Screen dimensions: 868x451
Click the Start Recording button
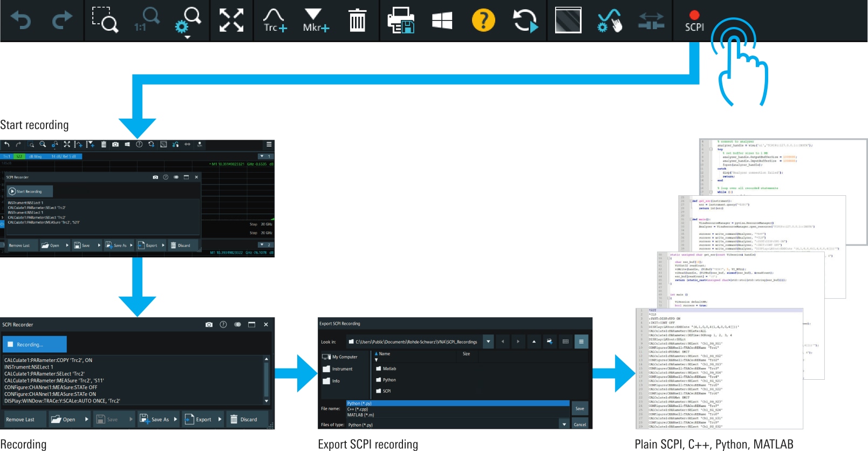pos(30,192)
